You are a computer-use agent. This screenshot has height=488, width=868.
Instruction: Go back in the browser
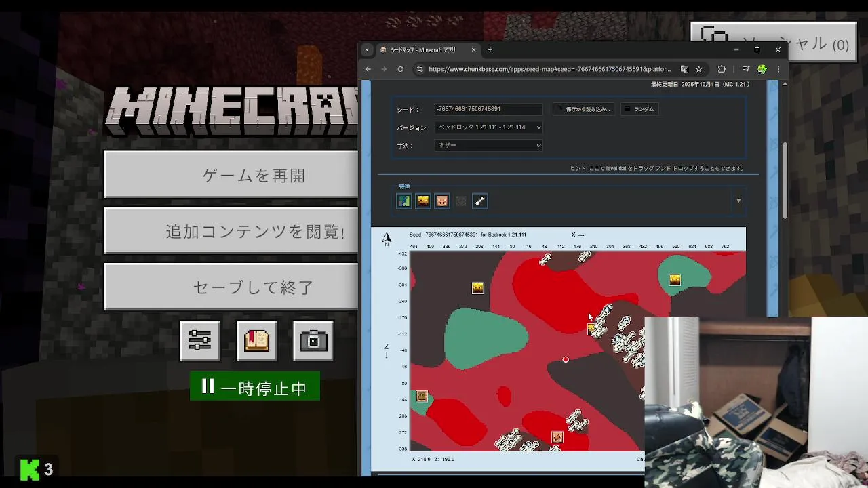tap(368, 69)
